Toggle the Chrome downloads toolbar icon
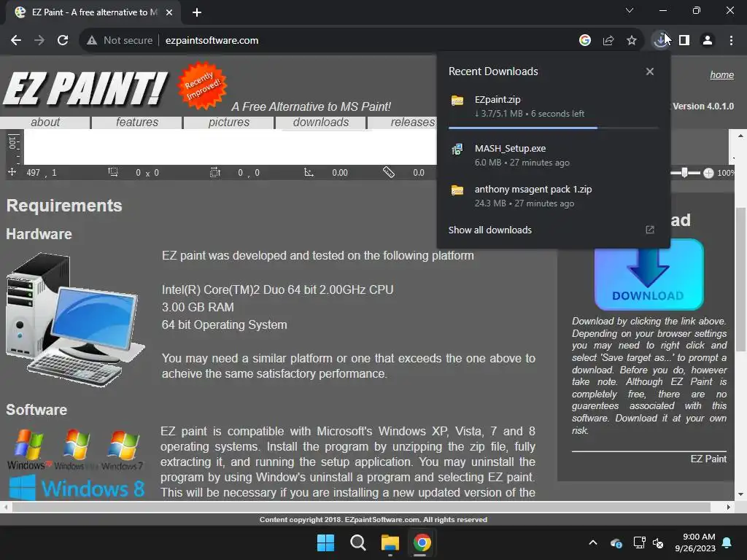This screenshot has width=747, height=560. (x=660, y=41)
